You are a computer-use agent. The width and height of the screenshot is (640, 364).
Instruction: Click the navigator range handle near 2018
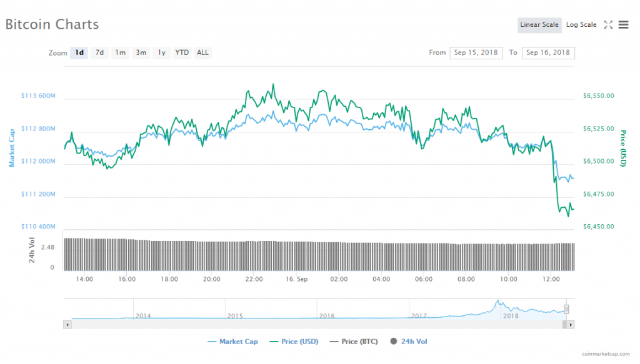(x=566, y=308)
